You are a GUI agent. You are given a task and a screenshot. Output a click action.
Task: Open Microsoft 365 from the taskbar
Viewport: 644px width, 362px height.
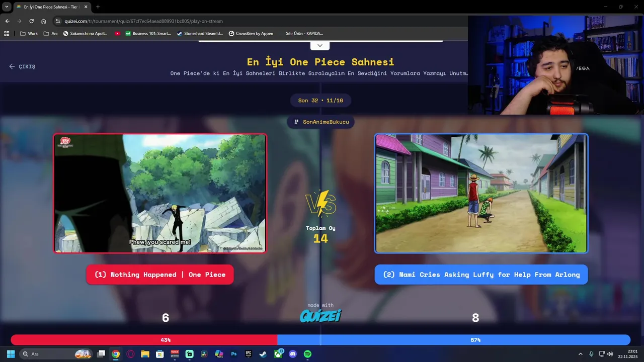pyautogui.click(x=219, y=354)
